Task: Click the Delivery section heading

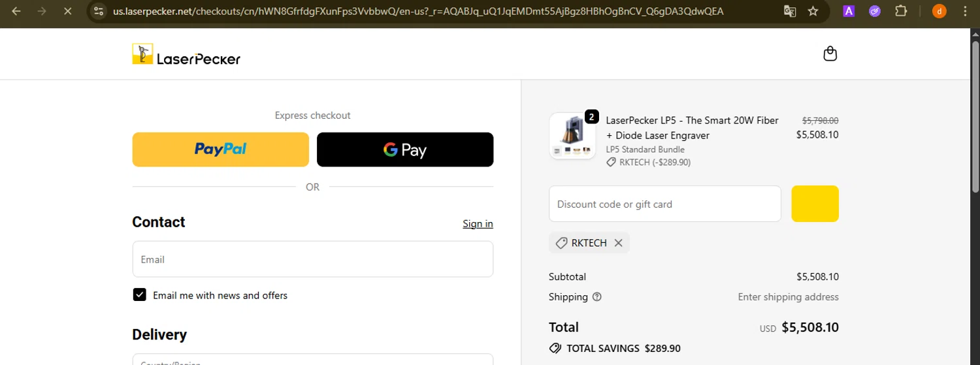Action: (159, 334)
